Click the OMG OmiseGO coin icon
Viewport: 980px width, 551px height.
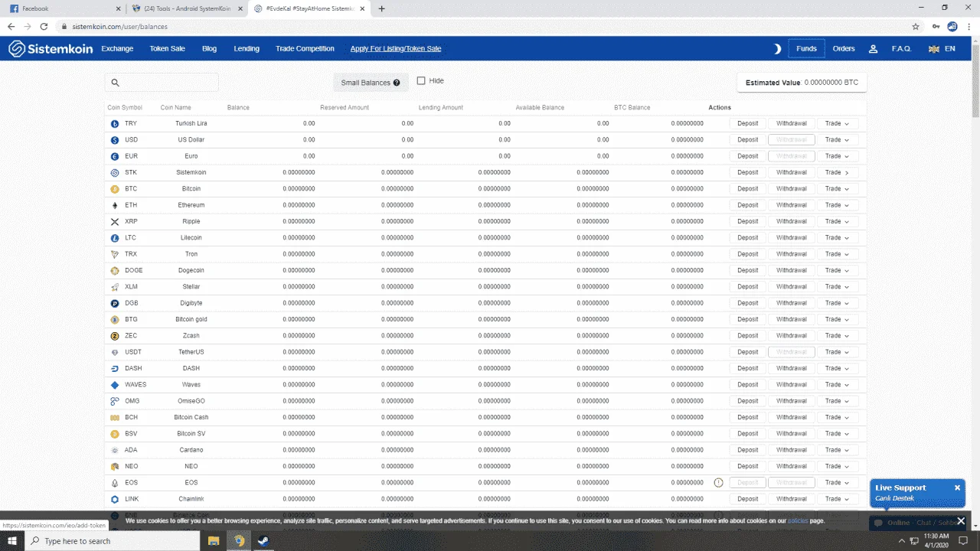115,401
